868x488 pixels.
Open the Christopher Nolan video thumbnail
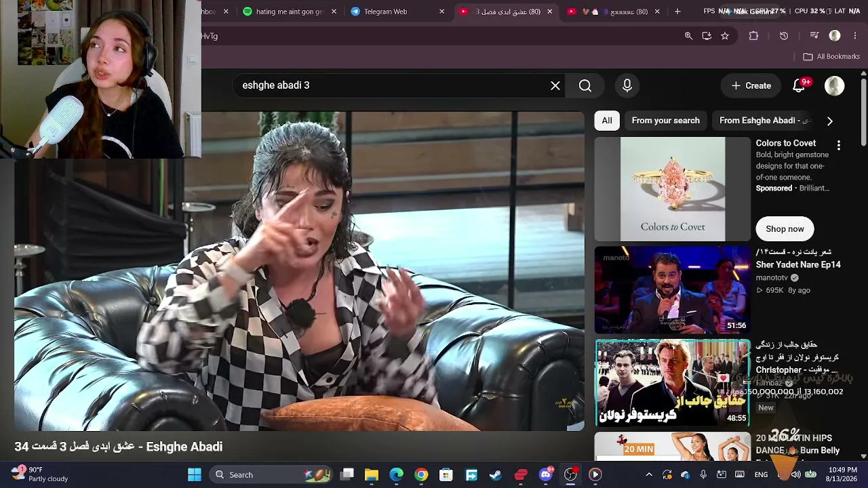(x=673, y=382)
